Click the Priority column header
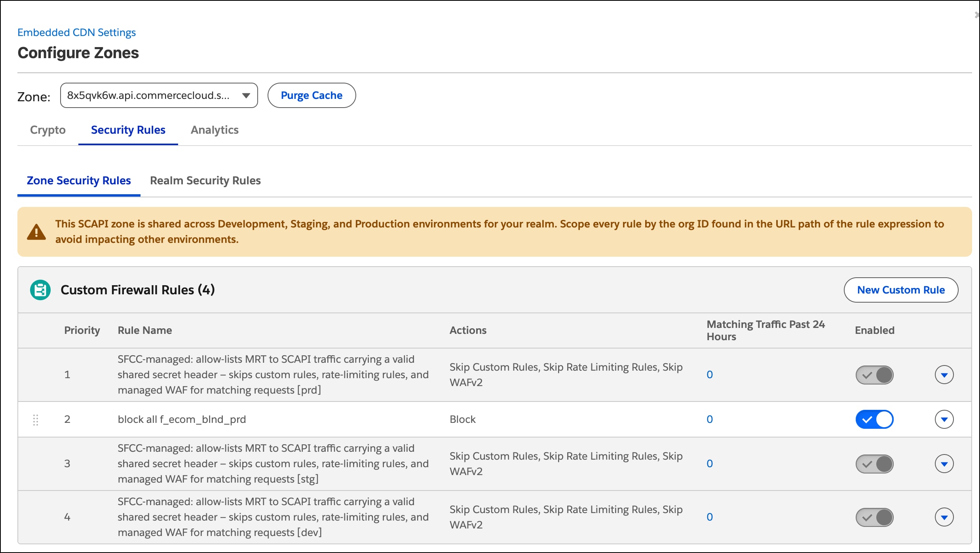Screen dimensions: 980x553 point(82,330)
